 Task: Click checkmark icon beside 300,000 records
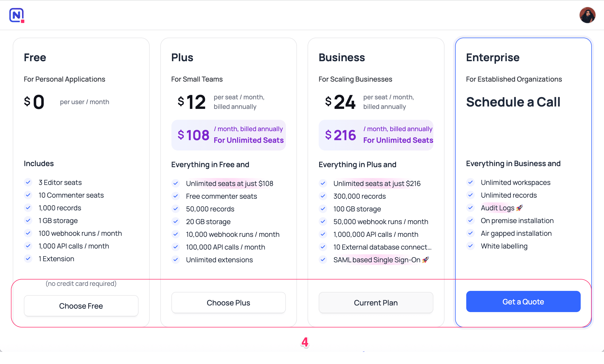click(323, 196)
